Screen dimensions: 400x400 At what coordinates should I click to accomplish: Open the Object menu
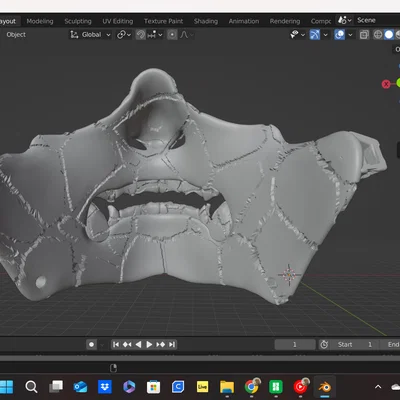[x=16, y=35]
